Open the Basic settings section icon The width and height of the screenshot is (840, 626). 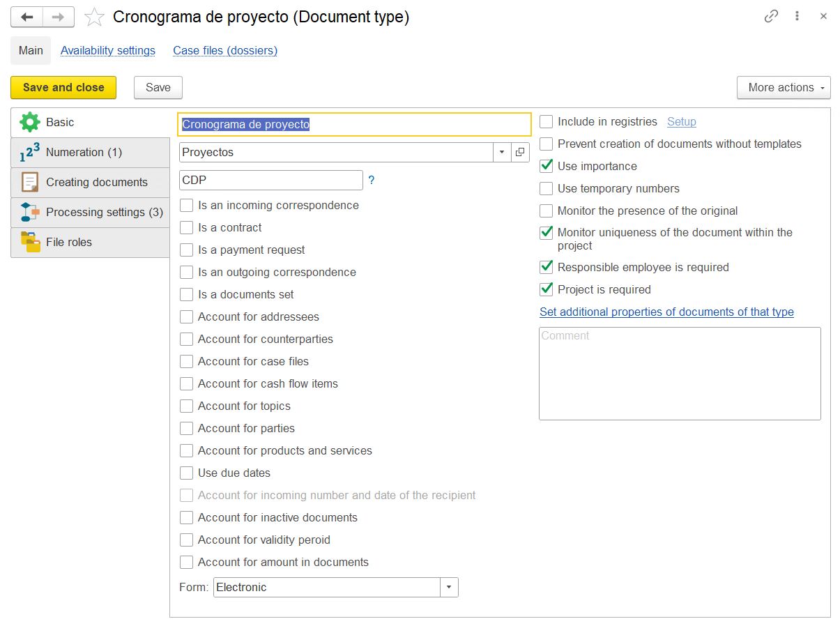click(29, 122)
